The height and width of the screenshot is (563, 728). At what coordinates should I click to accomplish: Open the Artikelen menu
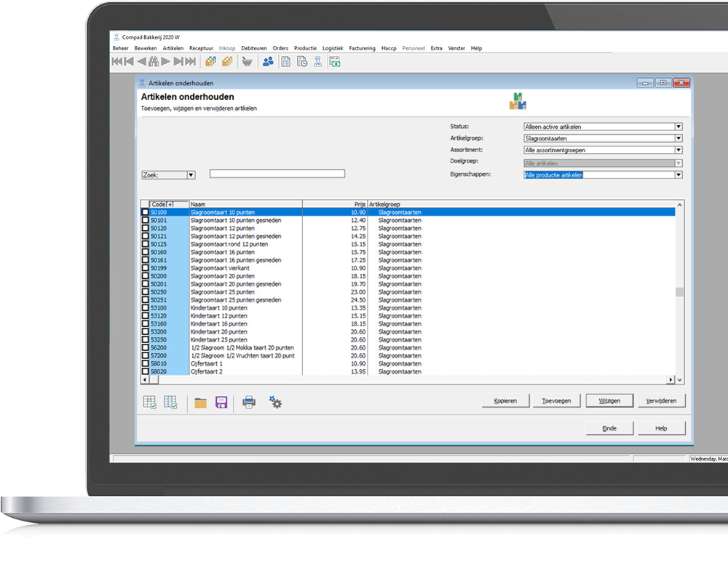[x=173, y=48]
